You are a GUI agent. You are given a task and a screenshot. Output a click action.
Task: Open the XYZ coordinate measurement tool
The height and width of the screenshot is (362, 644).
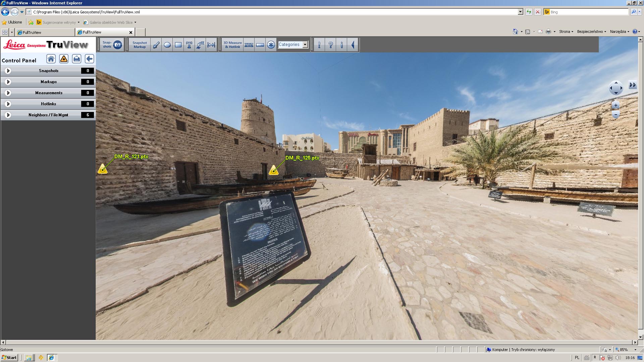pyautogui.click(x=249, y=44)
